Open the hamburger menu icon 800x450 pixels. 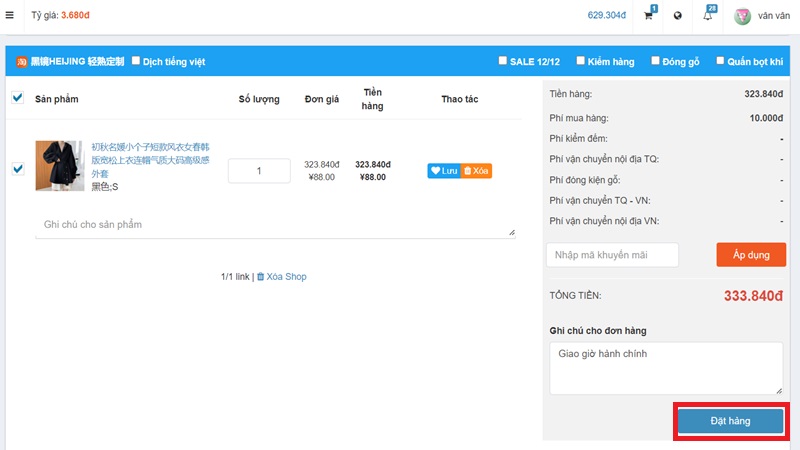pyautogui.click(x=10, y=15)
